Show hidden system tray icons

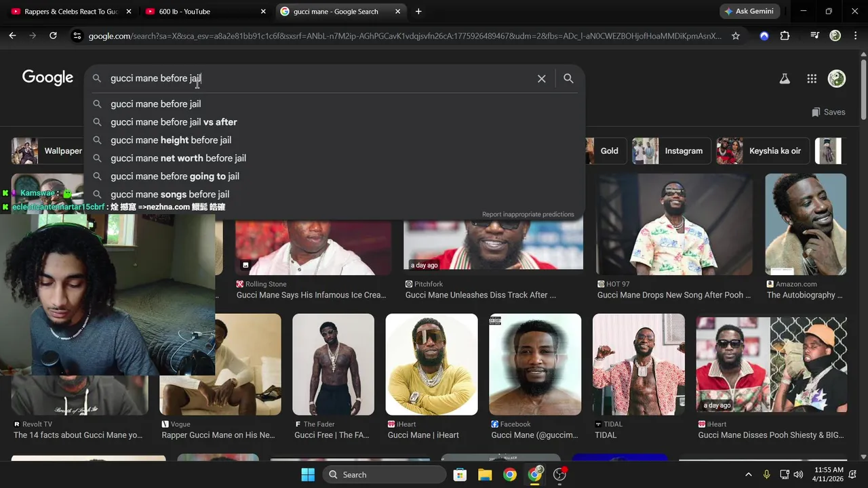coord(748,474)
